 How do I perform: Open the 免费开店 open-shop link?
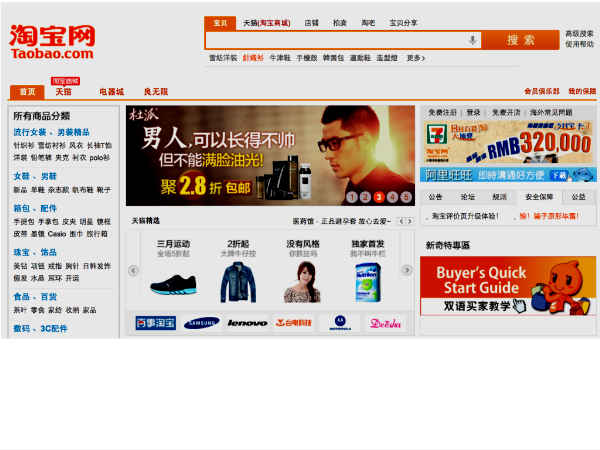click(x=506, y=112)
